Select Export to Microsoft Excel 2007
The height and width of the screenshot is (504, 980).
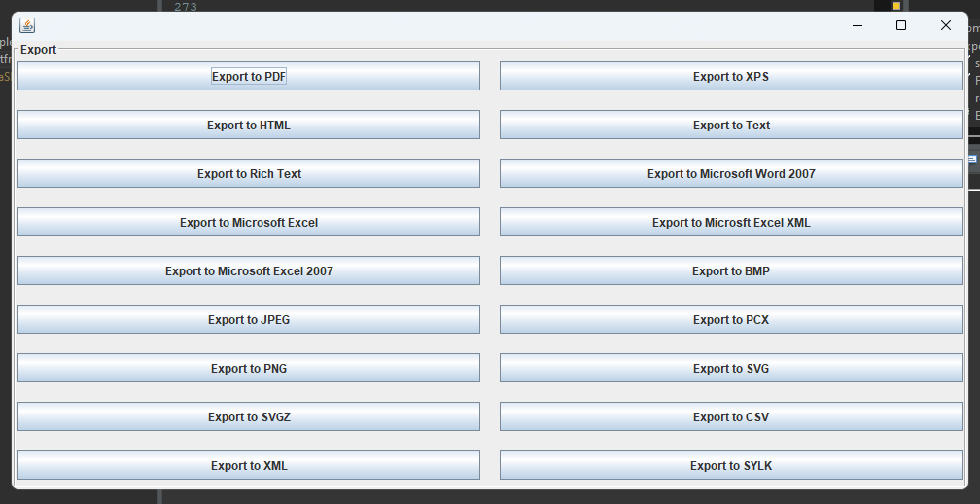click(x=249, y=270)
